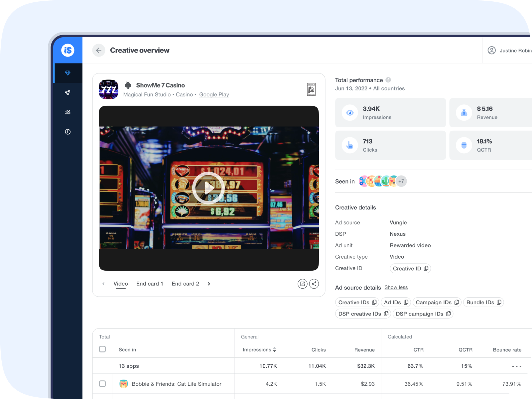Switch to the Video tab
532x399 pixels.
[x=121, y=284]
